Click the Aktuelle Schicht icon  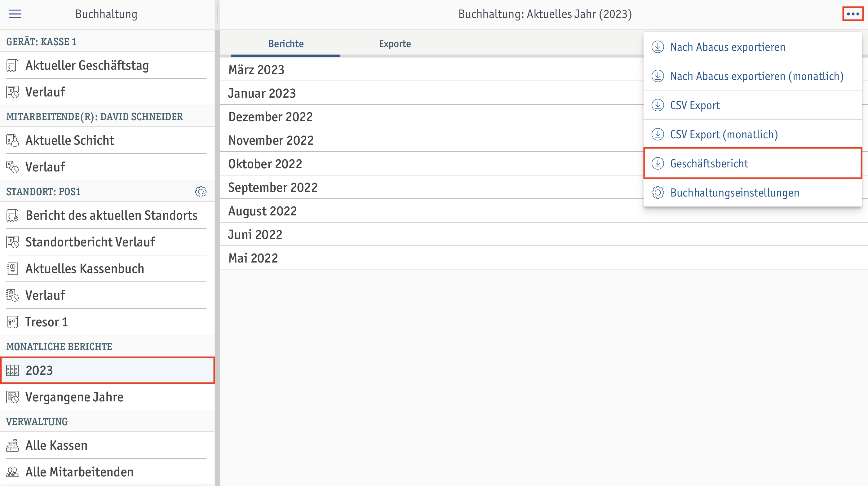click(x=12, y=140)
